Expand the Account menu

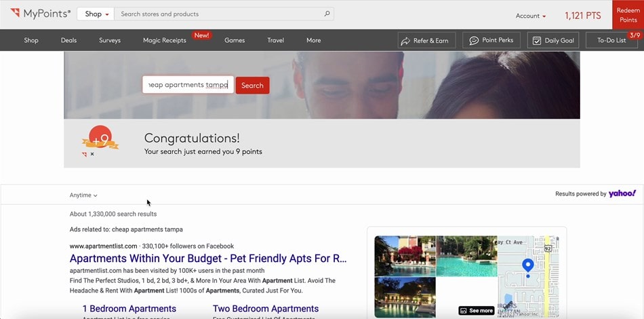click(x=531, y=16)
